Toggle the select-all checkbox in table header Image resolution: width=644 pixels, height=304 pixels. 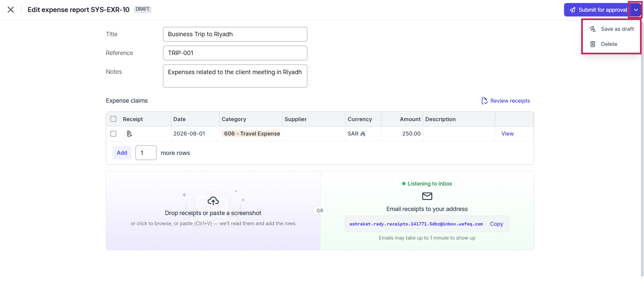point(114,119)
